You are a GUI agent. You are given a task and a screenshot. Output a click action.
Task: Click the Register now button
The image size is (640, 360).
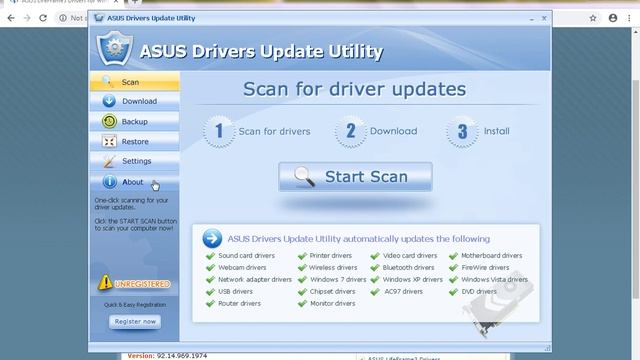[x=135, y=322]
